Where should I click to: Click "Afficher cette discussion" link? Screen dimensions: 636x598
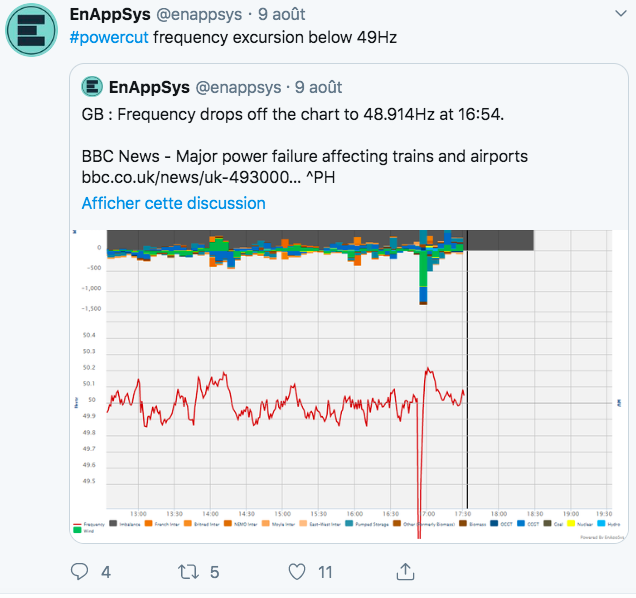click(174, 203)
